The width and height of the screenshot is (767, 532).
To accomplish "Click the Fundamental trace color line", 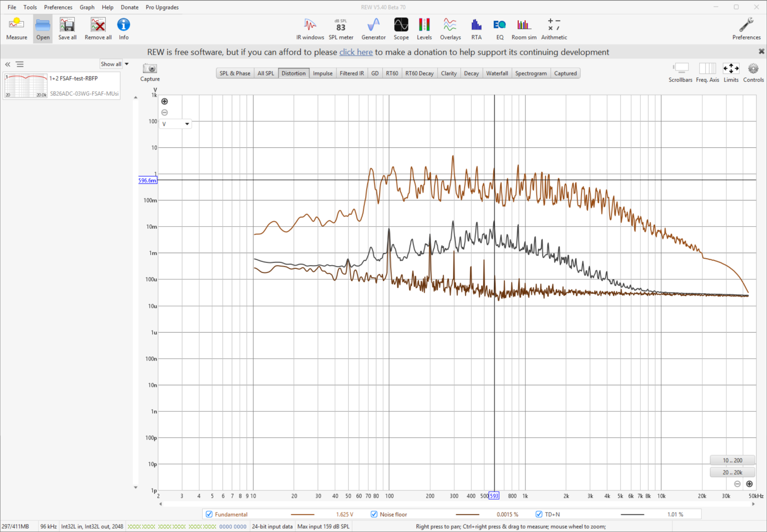I will 303,514.
